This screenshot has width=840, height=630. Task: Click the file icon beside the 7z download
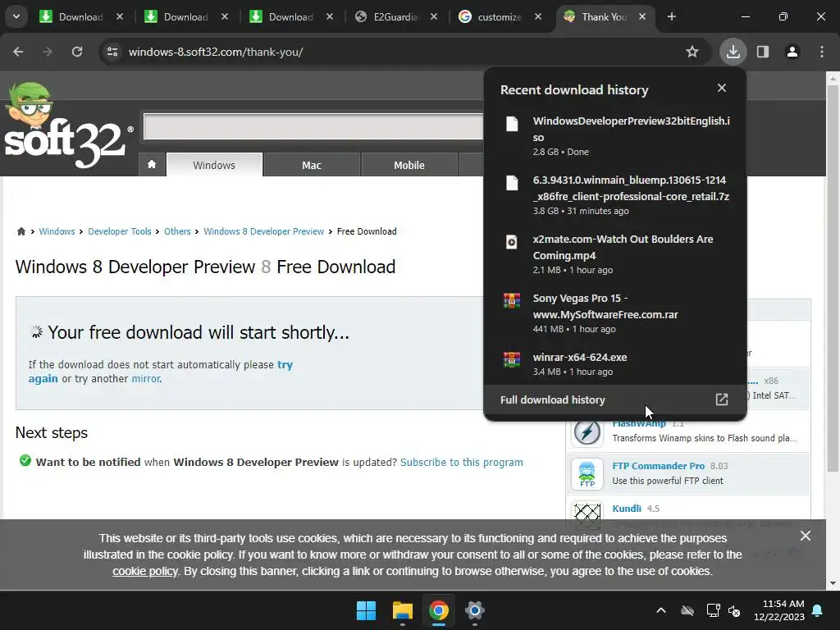tap(512, 183)
